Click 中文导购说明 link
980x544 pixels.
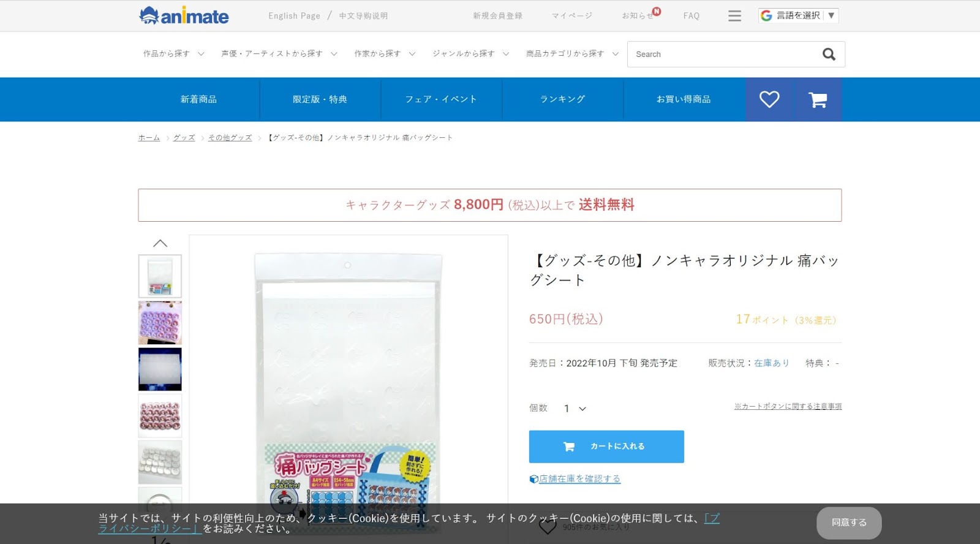[363, 16]
